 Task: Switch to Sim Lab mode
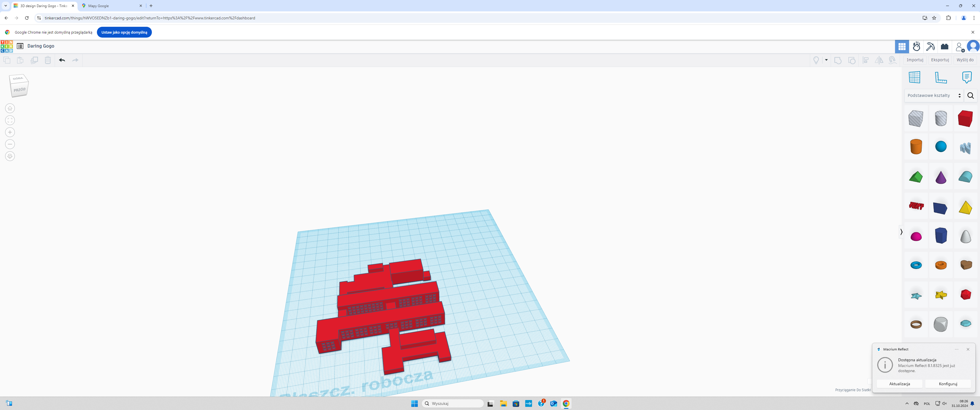point(916,46)
